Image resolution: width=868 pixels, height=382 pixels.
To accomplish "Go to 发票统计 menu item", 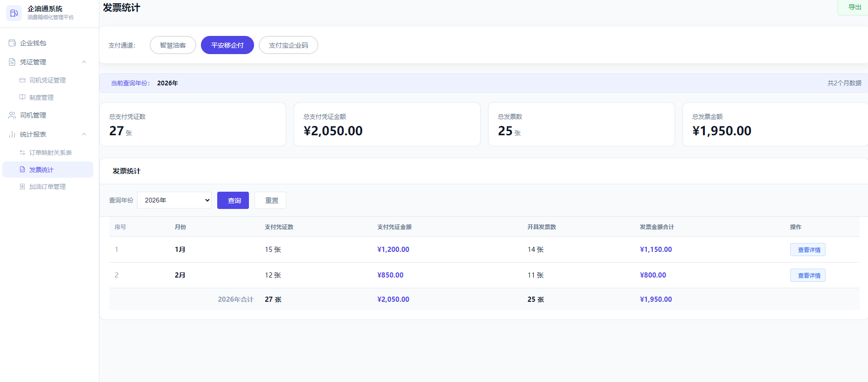I will pyautogui.click(x=48, y=170).
